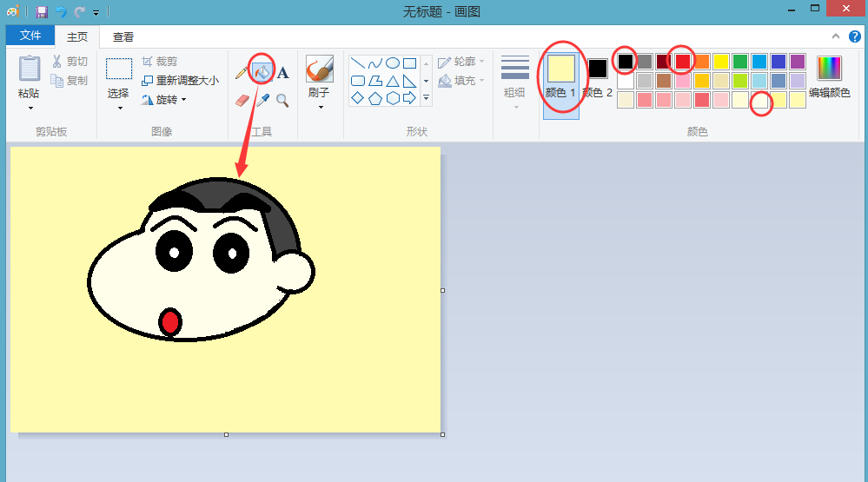Expand the 选择 dropdown arrow

[119, 108]
